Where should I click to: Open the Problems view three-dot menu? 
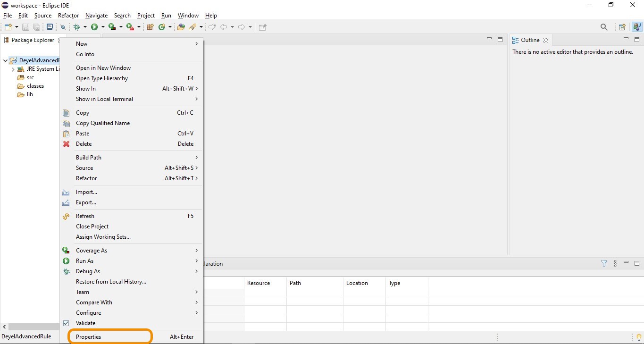(x=615, y=264)
